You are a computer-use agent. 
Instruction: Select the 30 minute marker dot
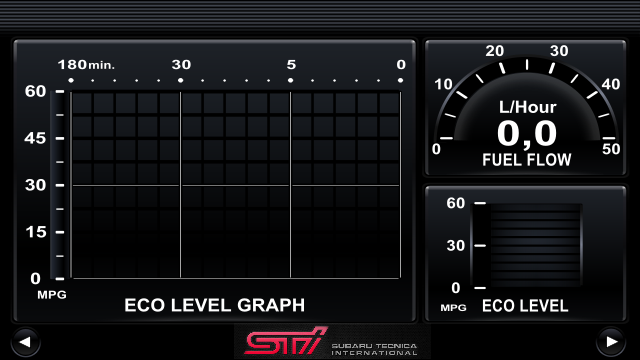(x=180, y=80)
